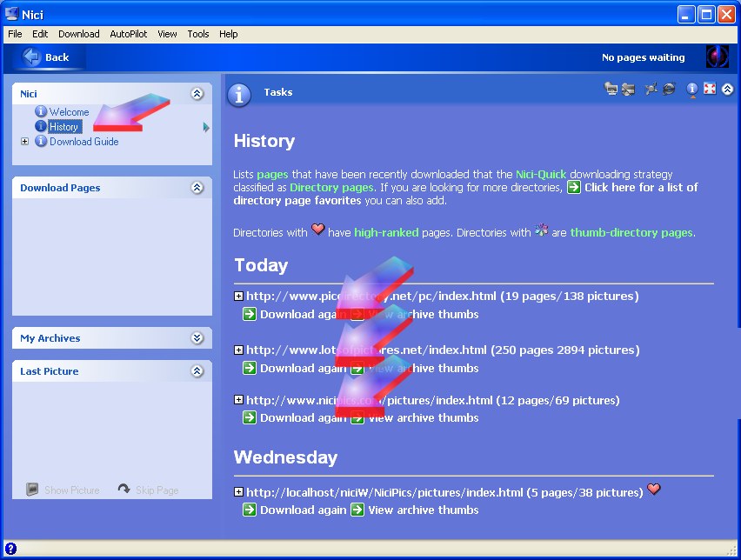Open the Download menu
The width and height of the screenshot is (741, 560).
79,34
